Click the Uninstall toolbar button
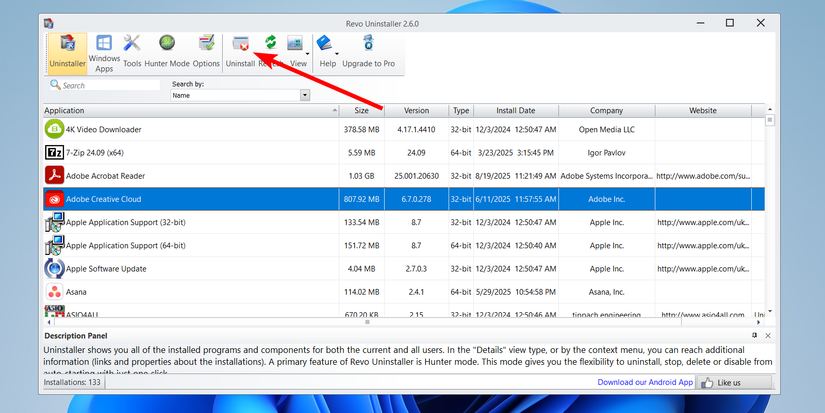 click(x=240, y=52)
